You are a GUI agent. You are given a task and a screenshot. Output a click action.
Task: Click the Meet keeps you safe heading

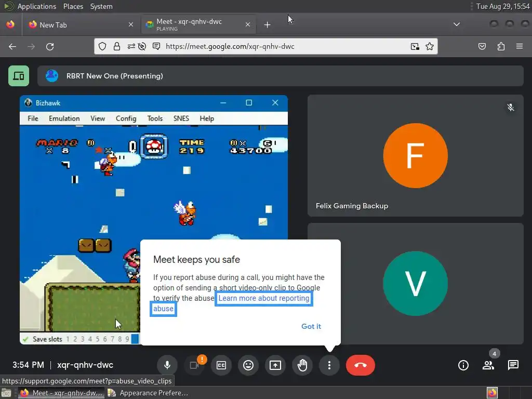click(196, 260)
